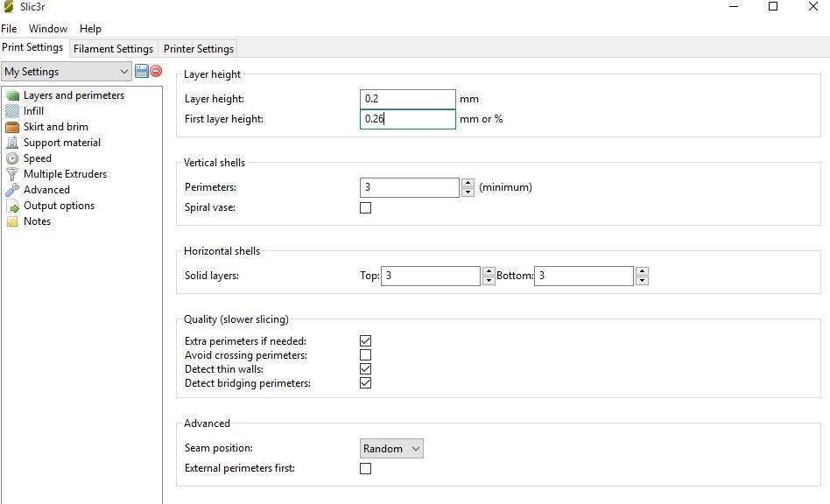Increase the Perimeters value by one

coord(468,183)
